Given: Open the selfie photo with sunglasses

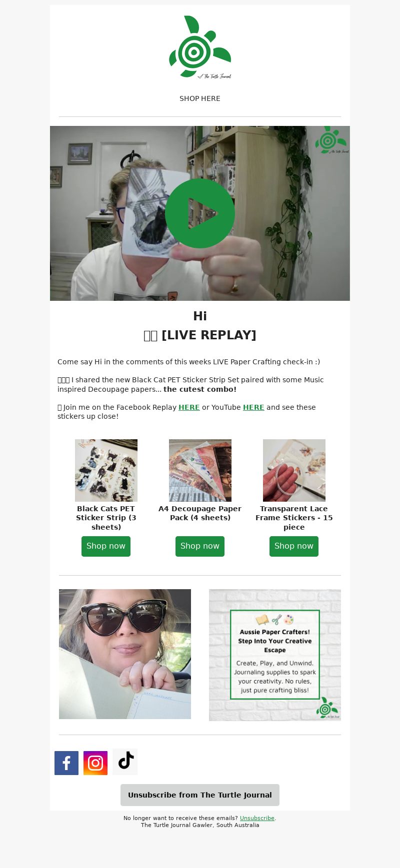Looking at the screenshot, I should click(125, 654).
